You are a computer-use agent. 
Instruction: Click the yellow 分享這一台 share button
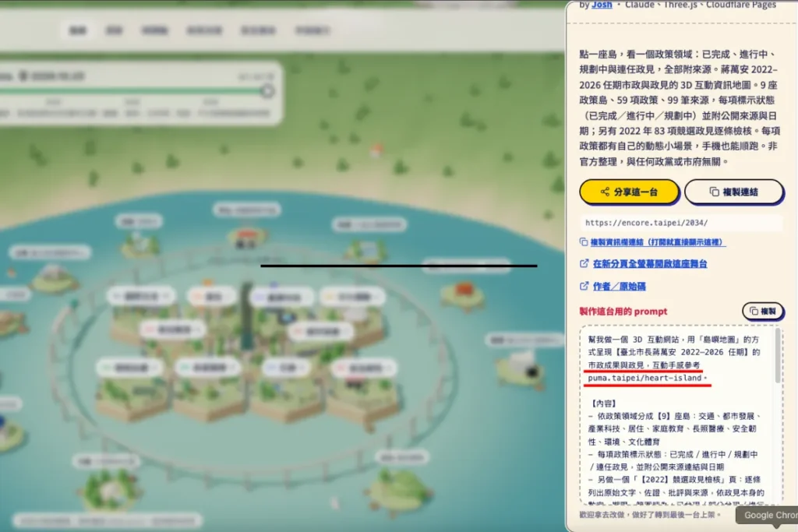tap(629, 192)
